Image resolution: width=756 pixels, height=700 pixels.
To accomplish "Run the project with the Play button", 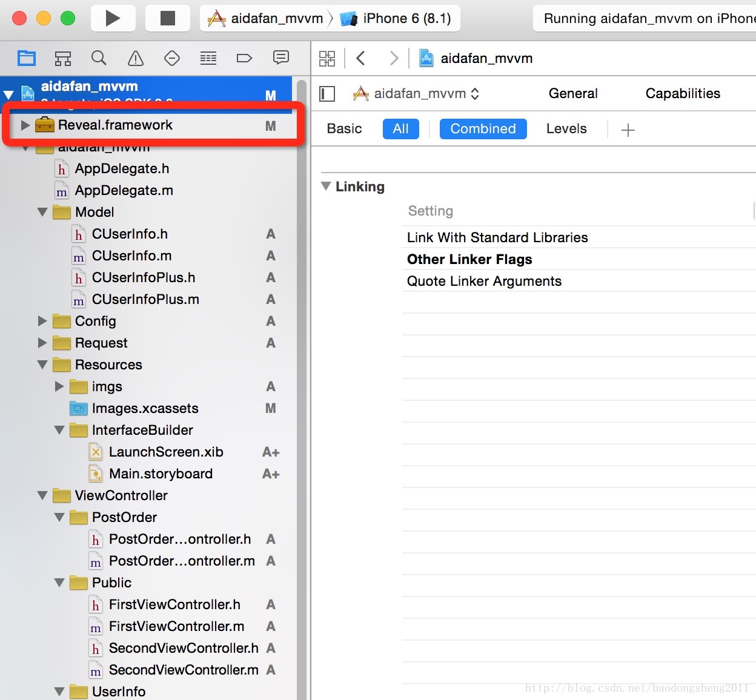I will click(x=113, y=18).
